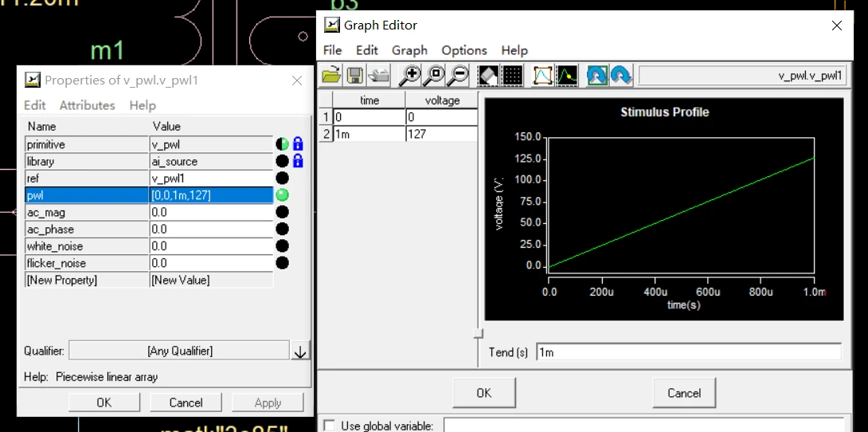Screen dimensions: 868x432
Task: Click the ac_phase value field
Action: [x=211, y=229]
